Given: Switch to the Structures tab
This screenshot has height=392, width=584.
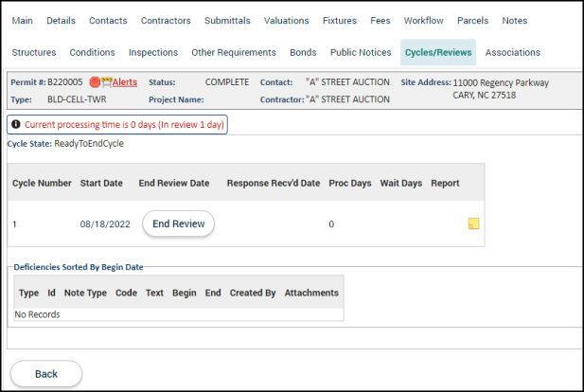Looking at the screenshot, I should pos(34,52).
